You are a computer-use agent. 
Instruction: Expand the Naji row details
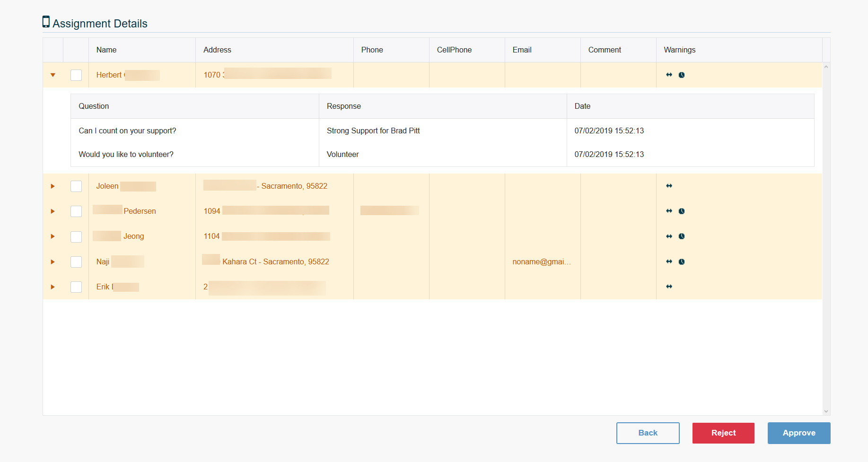pyautogui.click(x=53, y=262)
